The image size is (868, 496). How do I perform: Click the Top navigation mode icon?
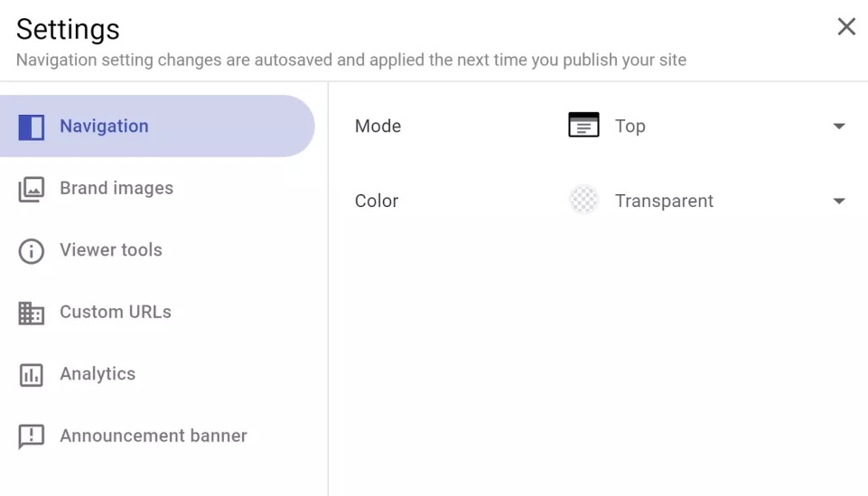click(583, 126)
